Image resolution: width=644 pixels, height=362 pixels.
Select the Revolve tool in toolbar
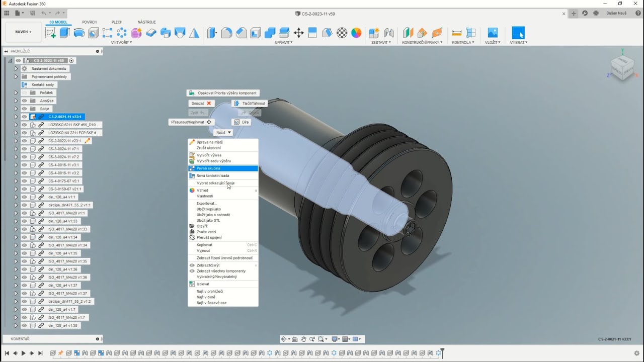point(79,33)
